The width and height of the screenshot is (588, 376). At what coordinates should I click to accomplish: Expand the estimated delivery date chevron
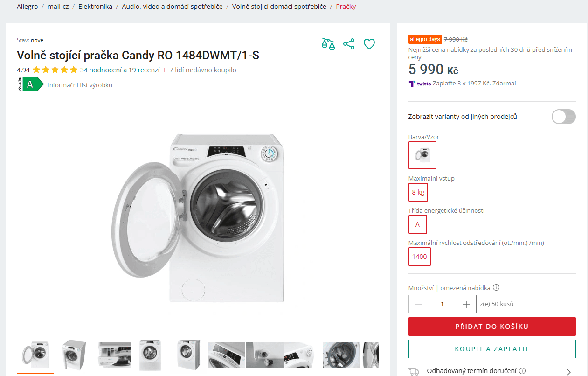pos(568,372)
